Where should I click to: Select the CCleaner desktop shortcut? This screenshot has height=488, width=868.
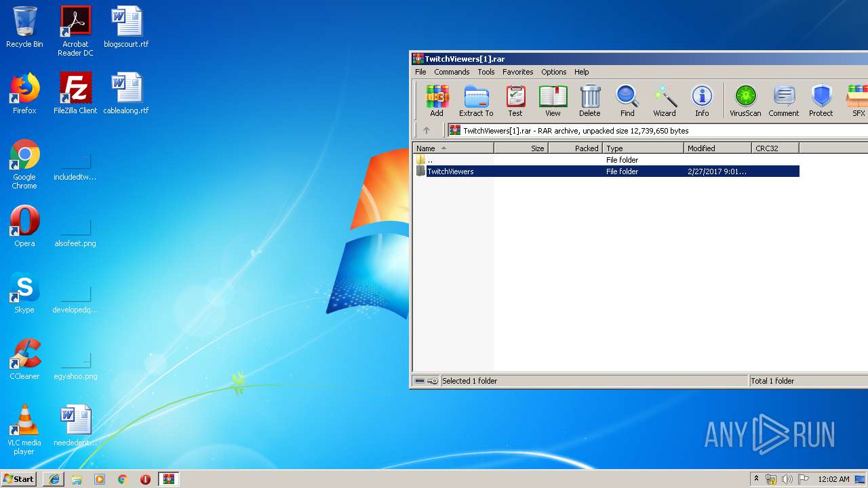tap(24, 359)
